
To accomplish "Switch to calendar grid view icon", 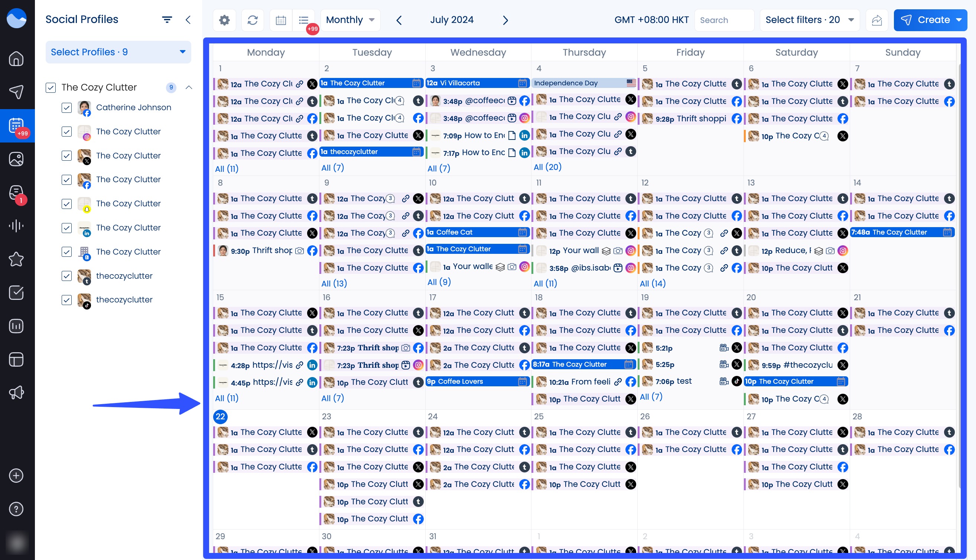I will (281, 20).
